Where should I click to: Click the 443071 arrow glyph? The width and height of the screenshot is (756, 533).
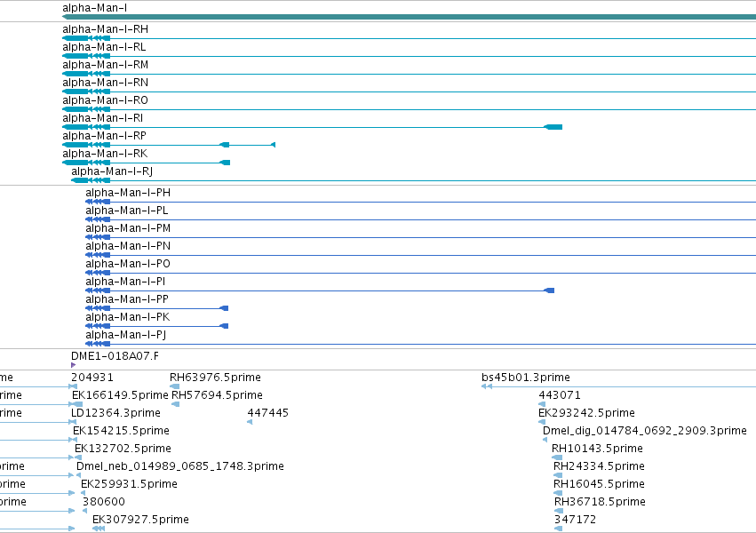tap(542, 404)
